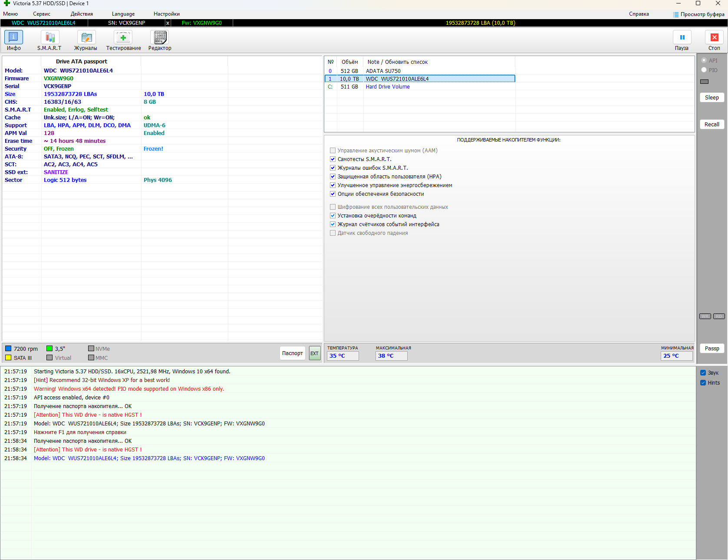Click the Serial value VCK9GENP in passport
This screenshot has width=728, height=560.
tap(58, 86)
